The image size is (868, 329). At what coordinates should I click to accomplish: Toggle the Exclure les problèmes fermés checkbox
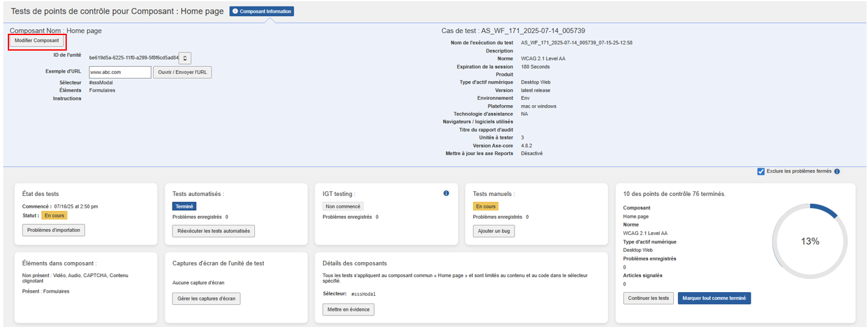point(761,171)
